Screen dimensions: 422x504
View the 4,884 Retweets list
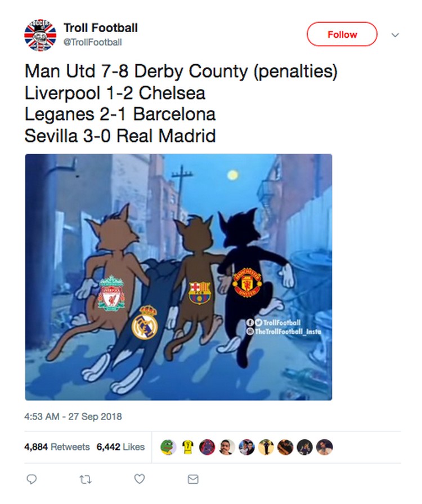(x=57, y=447)
